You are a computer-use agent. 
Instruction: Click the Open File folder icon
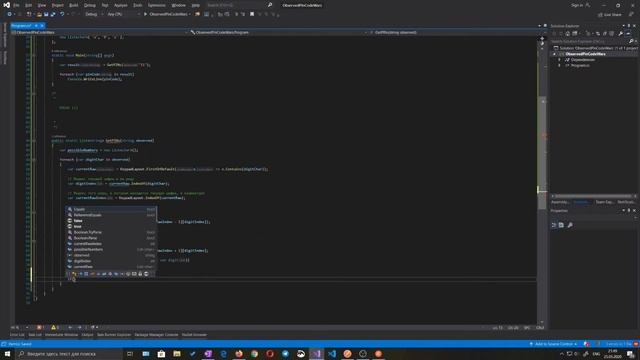click(39, 14)
